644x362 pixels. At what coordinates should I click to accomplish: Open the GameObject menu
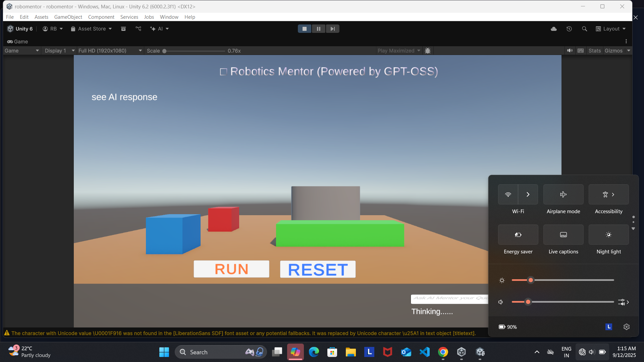coord(68,17)
